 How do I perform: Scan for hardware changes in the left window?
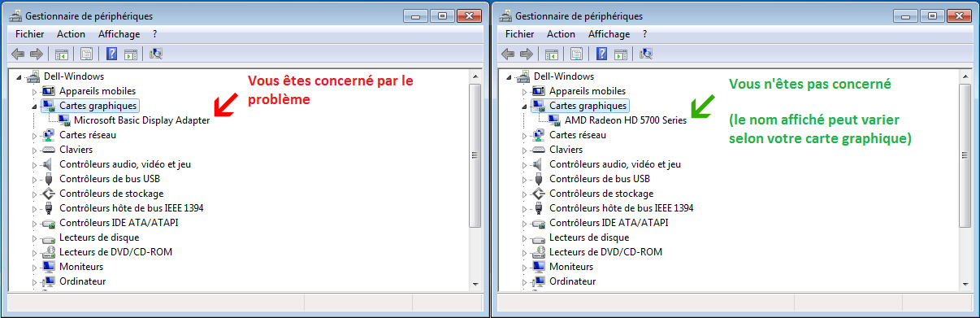[156, 54]
